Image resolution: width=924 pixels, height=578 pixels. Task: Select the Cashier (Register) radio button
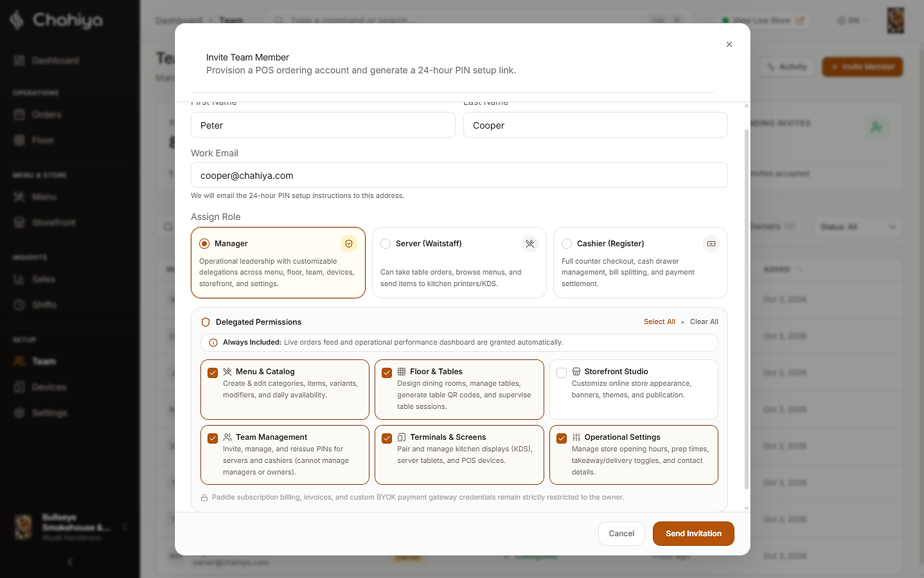tap(567, 244)
